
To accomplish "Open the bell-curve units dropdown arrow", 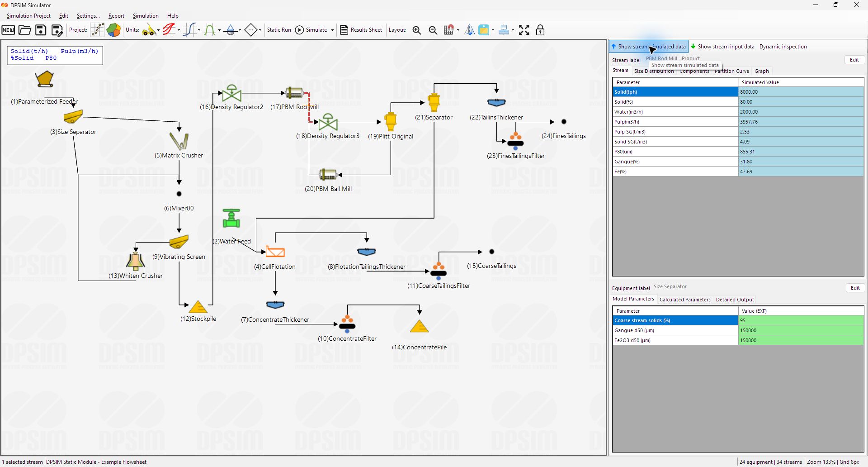I will tap(219, 30).
